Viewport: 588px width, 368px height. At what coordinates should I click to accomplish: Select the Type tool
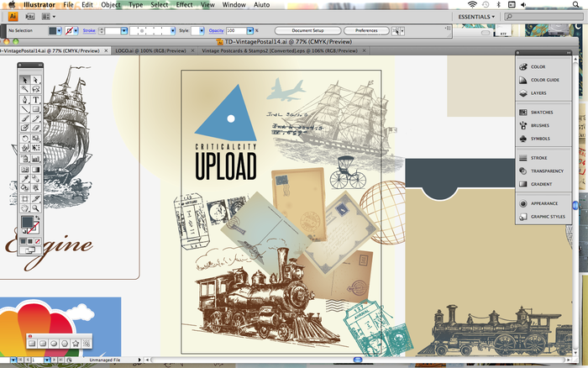35,100
